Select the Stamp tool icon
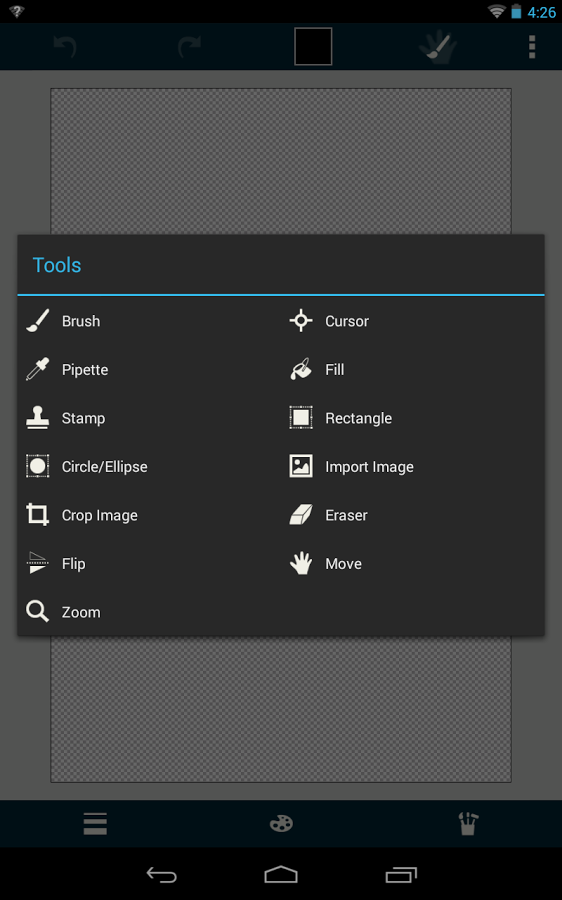 click(x=38, y=418)
